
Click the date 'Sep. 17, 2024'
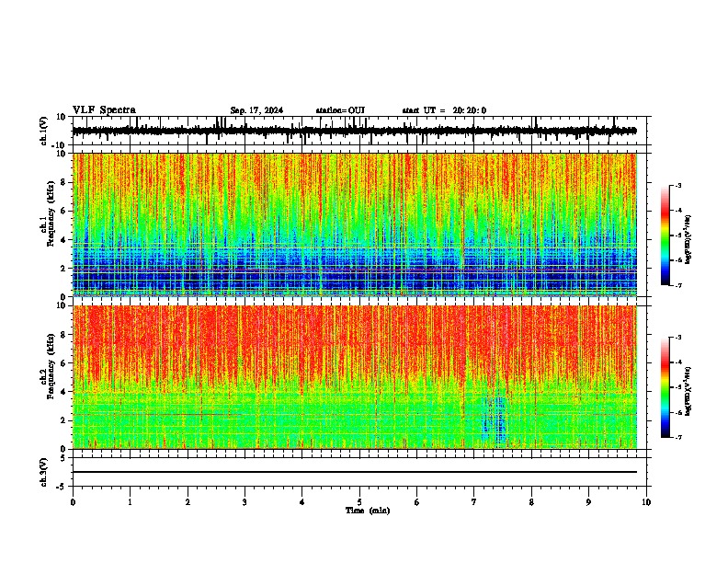tap(256, 110)
